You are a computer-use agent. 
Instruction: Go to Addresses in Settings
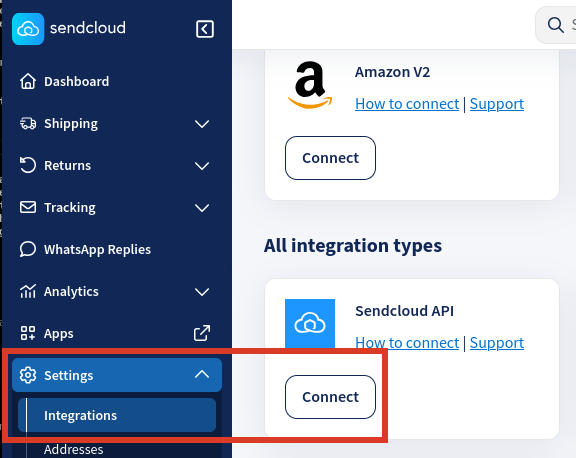click(x=73, y=450)
